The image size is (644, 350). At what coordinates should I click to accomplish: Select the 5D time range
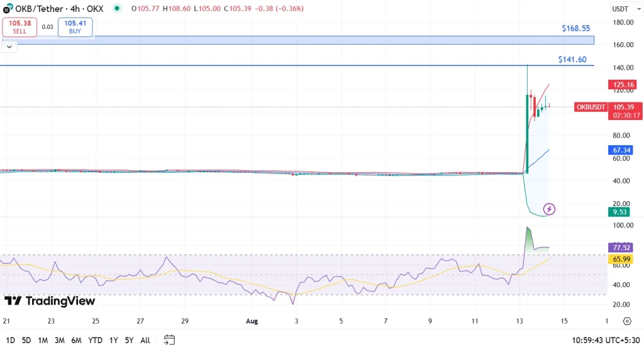tap(26, 340)
